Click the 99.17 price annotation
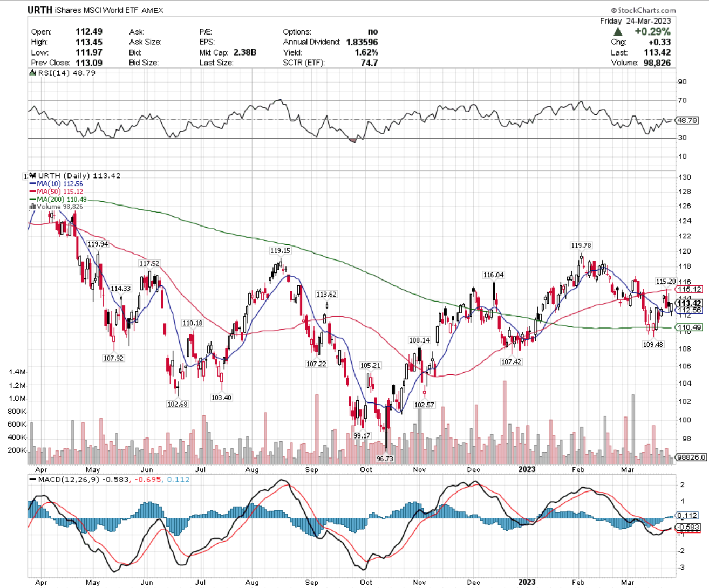 pyautogui.click(x=362, y=435)
